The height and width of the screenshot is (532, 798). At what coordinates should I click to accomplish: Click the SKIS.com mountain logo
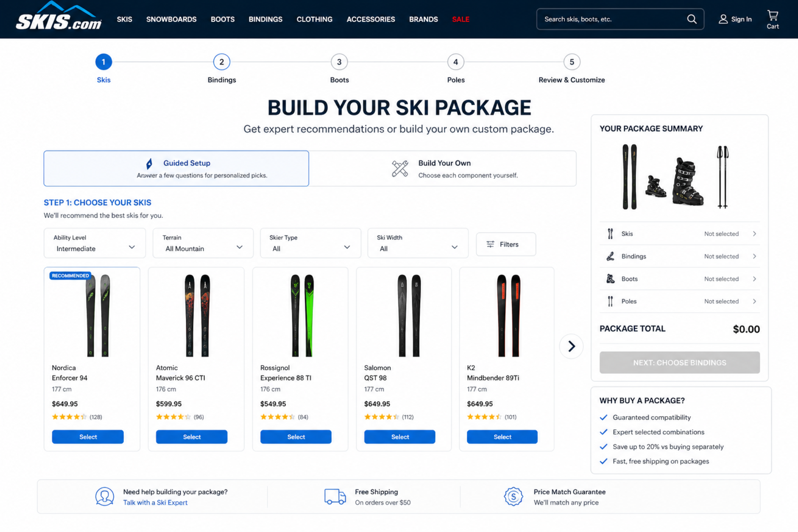click(x=58, y=19)
